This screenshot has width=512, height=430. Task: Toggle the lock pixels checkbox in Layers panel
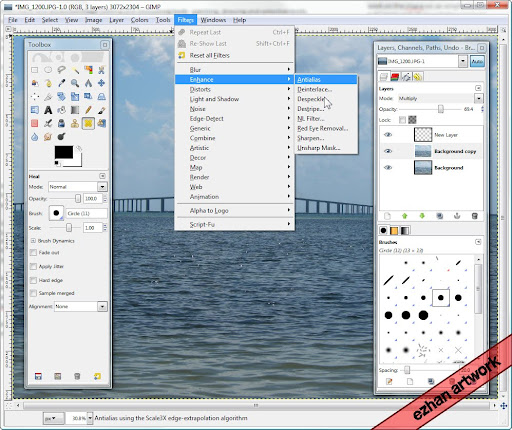point(403,120)
